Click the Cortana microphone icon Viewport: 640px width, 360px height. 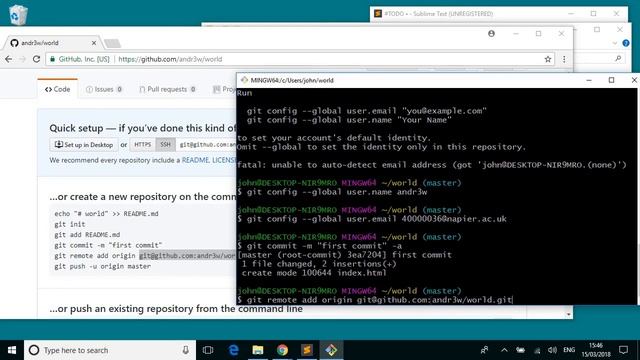coord(186,350)
